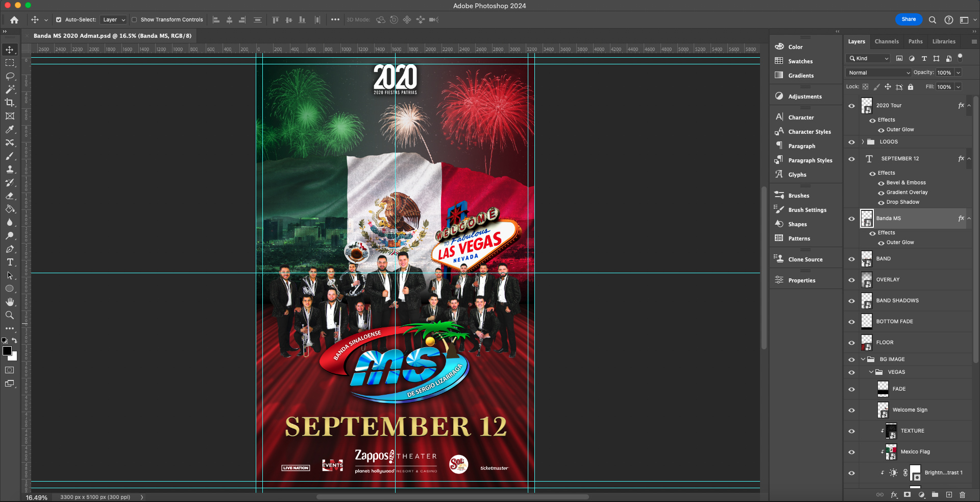Image resolution: width=980 pixels, height=502 pixels.
Task: Select the Pen tool
Action: (x=10, y=249)
